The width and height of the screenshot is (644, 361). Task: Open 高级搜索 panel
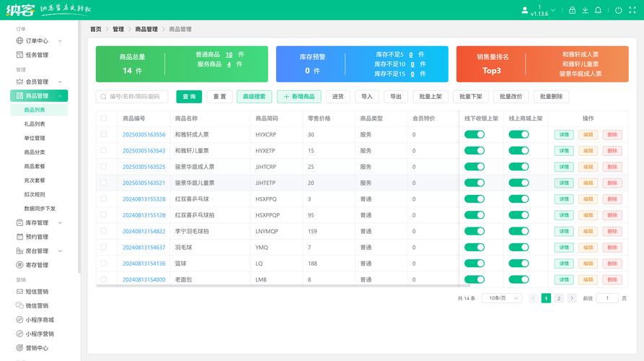255,97
